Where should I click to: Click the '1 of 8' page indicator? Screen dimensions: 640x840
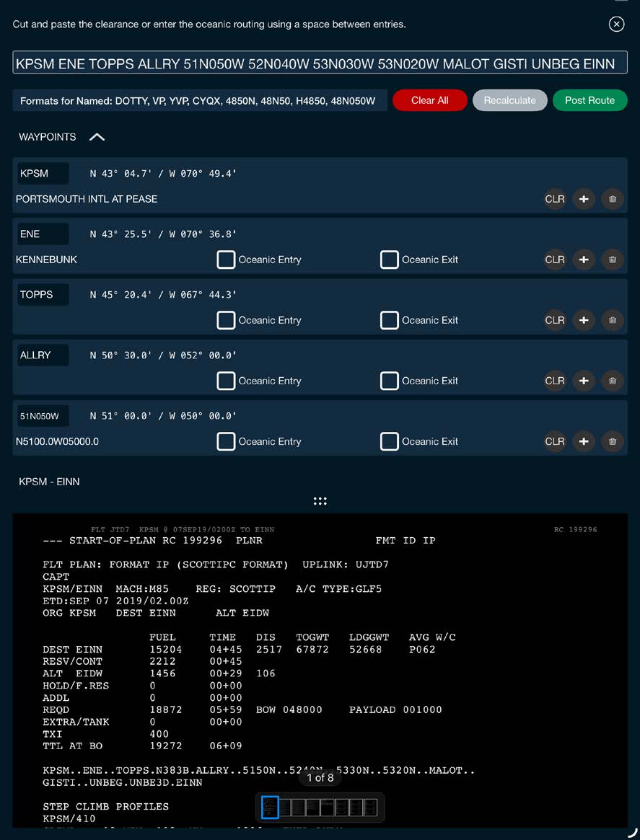pyautogui.click(x=320, y=778)
